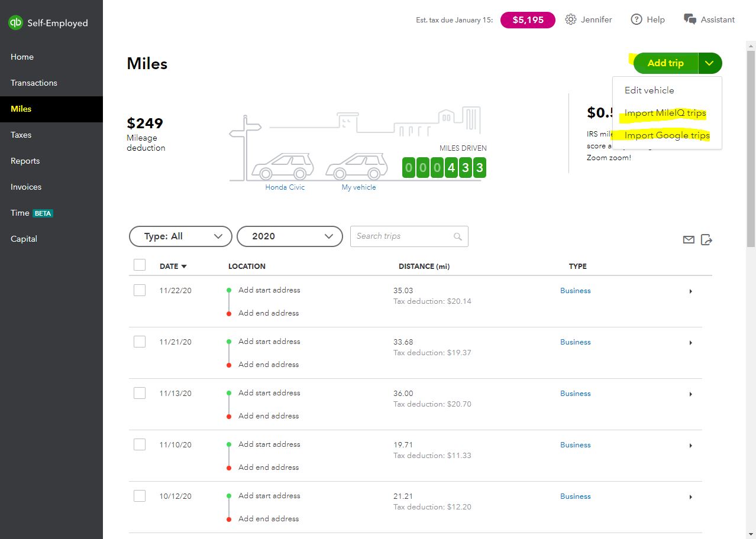Email trips using the envelope icon

click(689, 240)
